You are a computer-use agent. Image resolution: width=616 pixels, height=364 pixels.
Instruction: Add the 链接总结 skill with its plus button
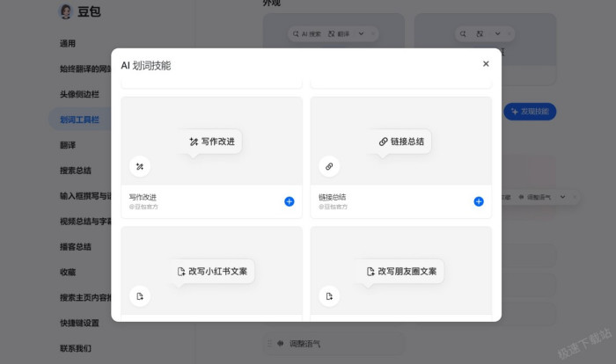(x=479, y=201)
